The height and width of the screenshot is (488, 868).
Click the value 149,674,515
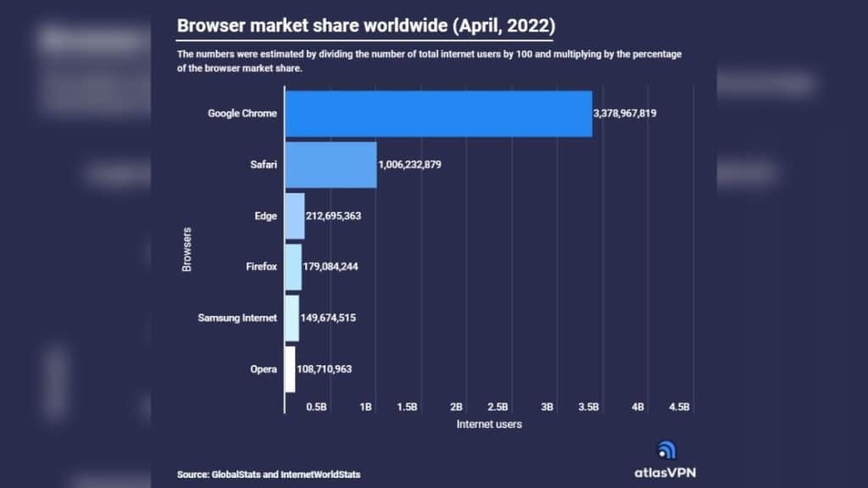tap(328, 319)
